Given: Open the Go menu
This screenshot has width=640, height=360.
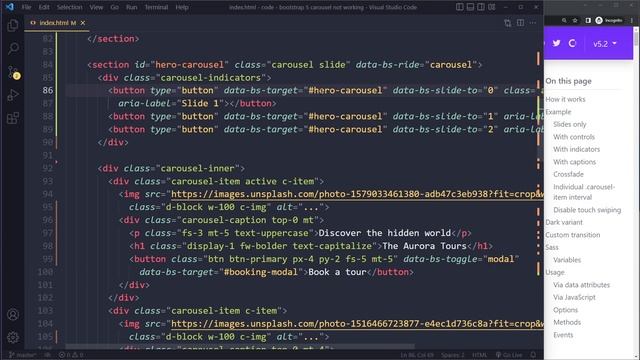Looking at the screenshot, I should [x=115, y=7].
